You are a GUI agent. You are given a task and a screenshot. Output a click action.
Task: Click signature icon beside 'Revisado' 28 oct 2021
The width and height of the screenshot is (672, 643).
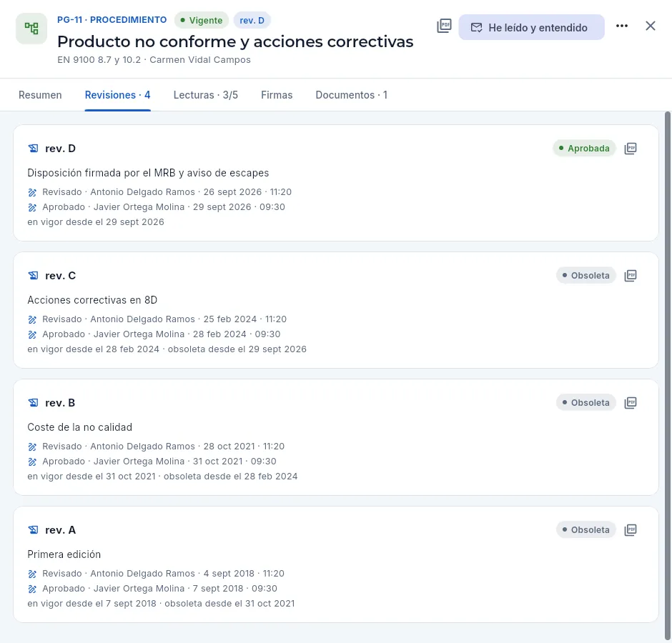(x=32, y=447)
